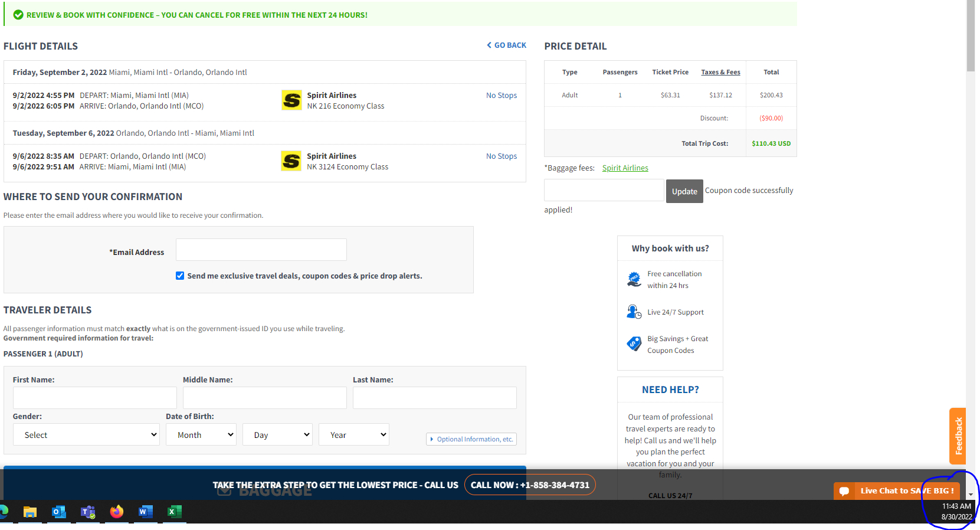Expand Optional Information section
980x530 pixels.
coord(471,439)
